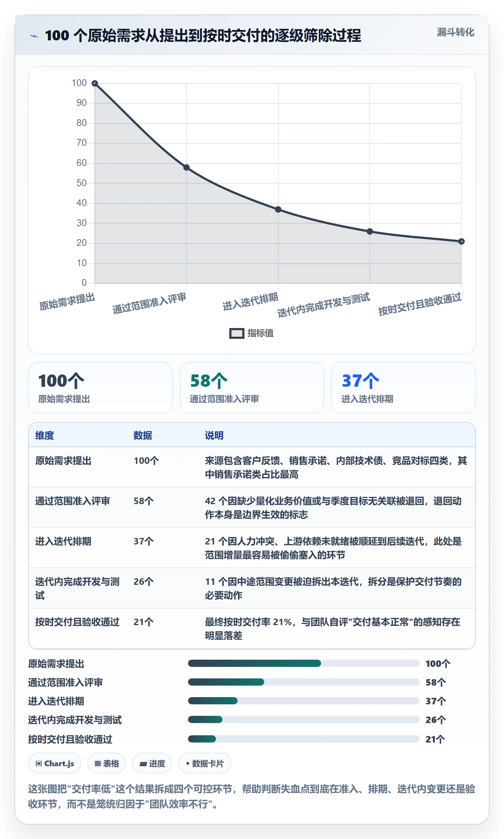Click the 进入迭代排期 progress bar
Screen dimensions: 504x839
[x=304, y=701]
